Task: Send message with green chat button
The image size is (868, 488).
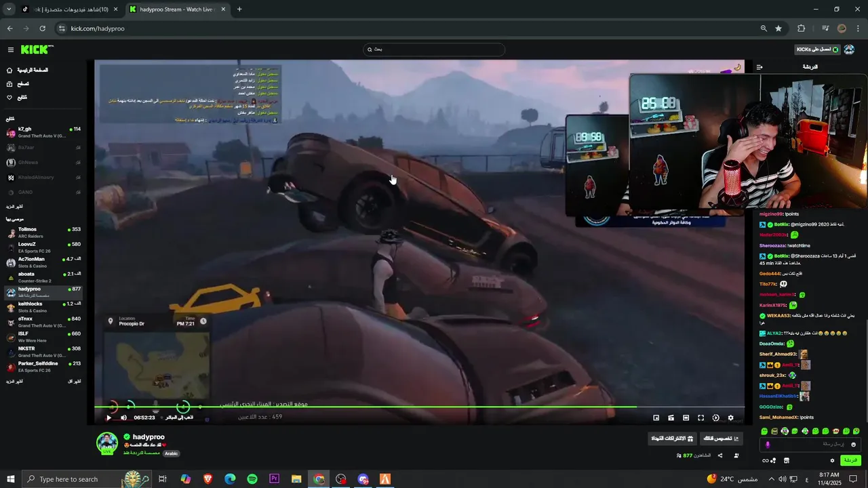Action: [850, 460]
